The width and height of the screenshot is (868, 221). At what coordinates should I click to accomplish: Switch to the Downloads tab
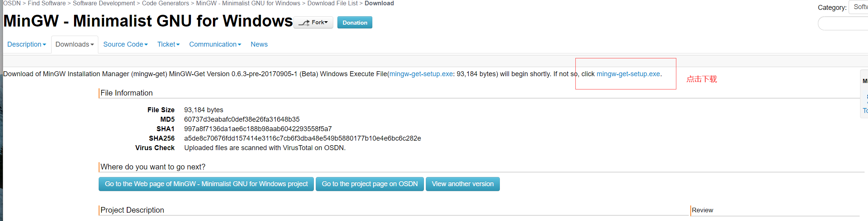pyautogui.click(x=74, y=44)
